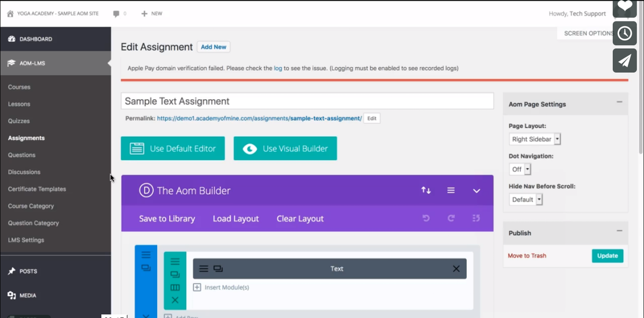This screenshot has width=644, height=318.
Task: Click the redo icon in builder toolbar
Action: click(x=451, y=218)
